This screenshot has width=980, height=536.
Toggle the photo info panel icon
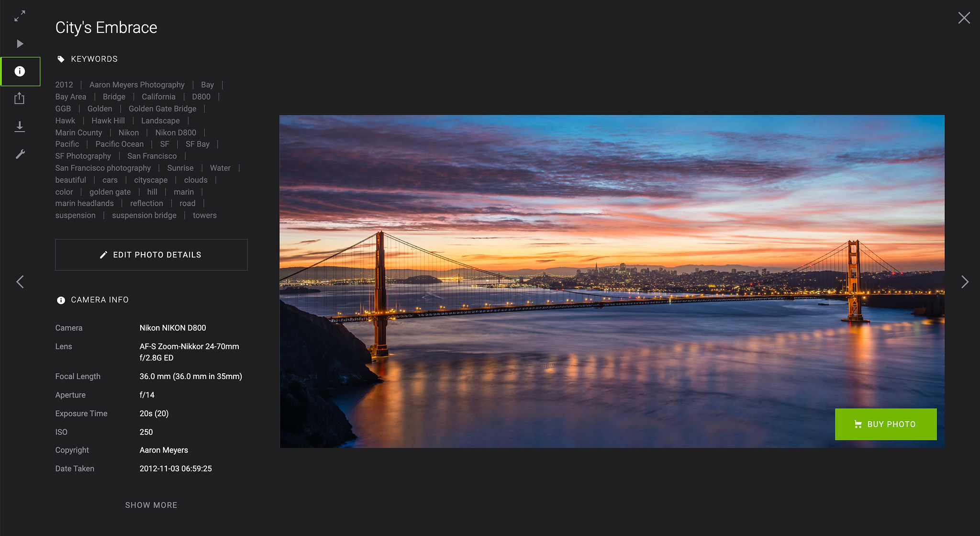(20, 71)
